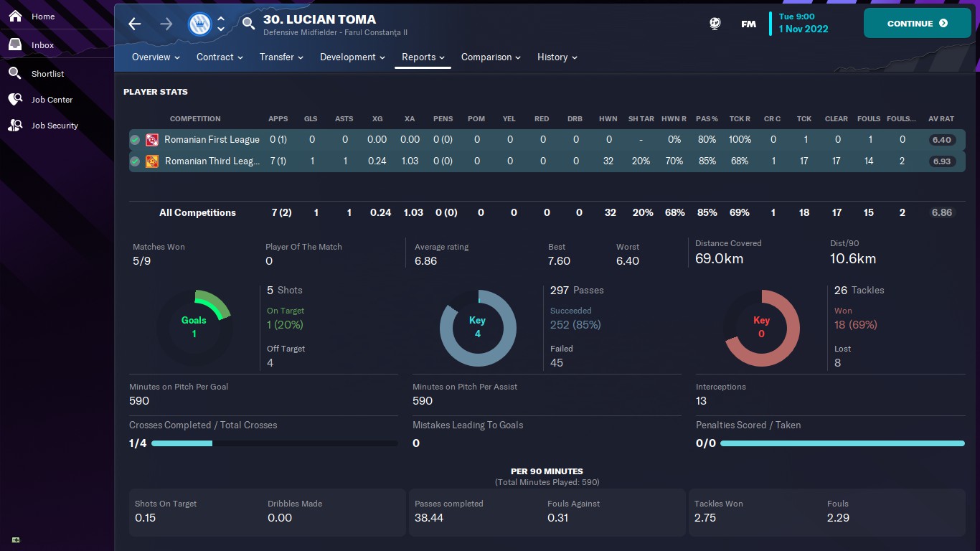Click the search magnifier icon
980x551 pixels.
coord(248,24)
